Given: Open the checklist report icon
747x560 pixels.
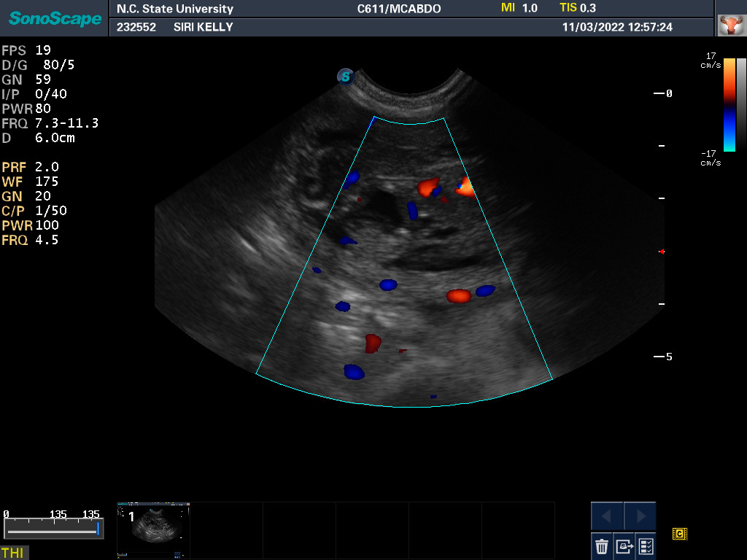Looking at the screenshot, I should tap(646, 545).
